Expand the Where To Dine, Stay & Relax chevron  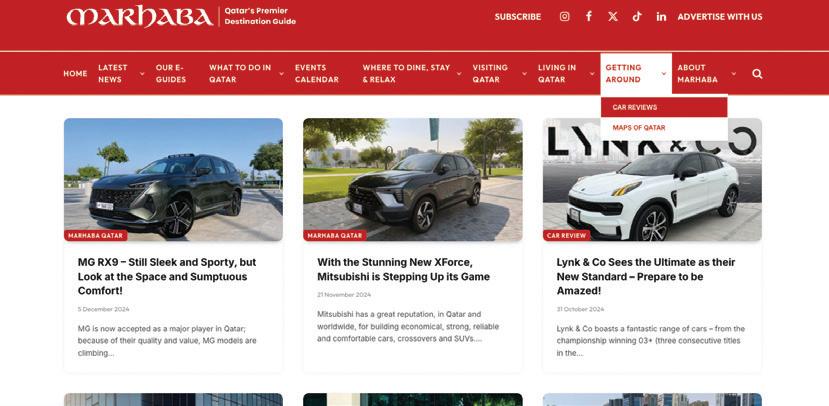(x=459, y=73)
